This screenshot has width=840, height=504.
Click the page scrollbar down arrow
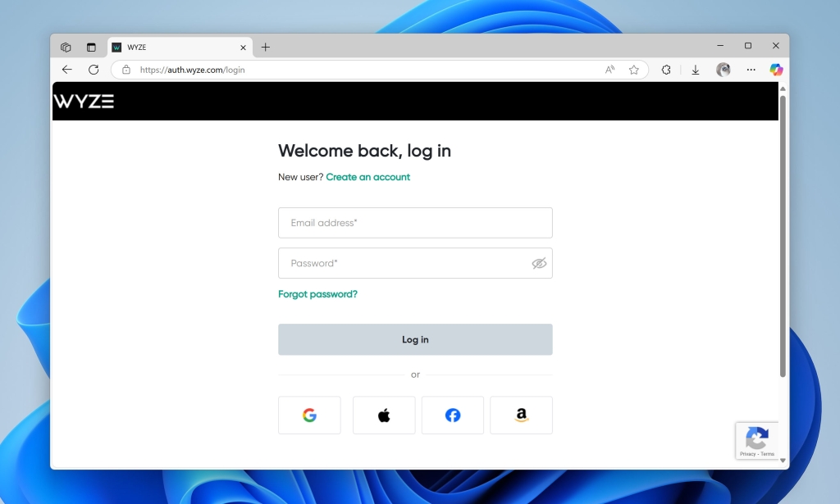click(783, 460)
